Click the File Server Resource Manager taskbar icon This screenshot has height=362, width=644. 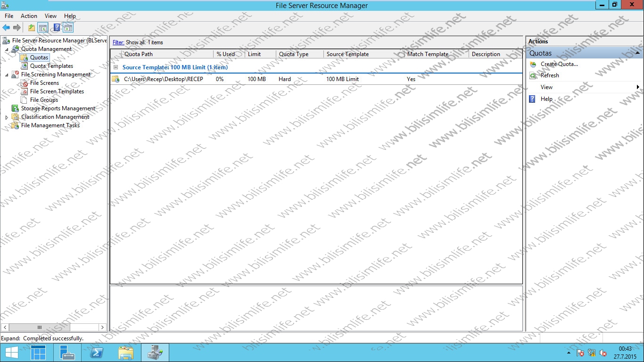(x=155, y=353)
